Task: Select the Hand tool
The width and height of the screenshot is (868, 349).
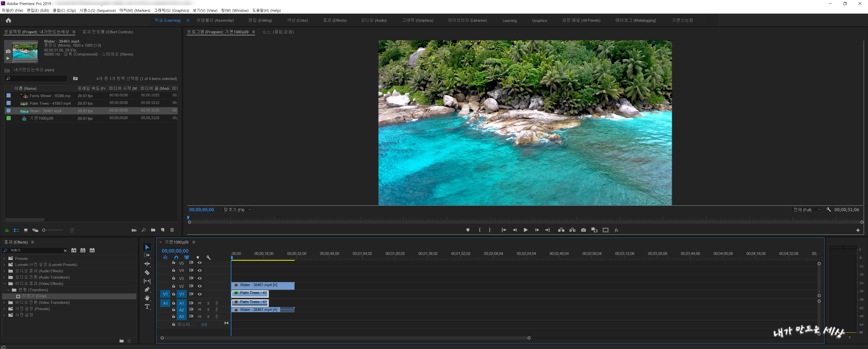Action: pos(147,298)
